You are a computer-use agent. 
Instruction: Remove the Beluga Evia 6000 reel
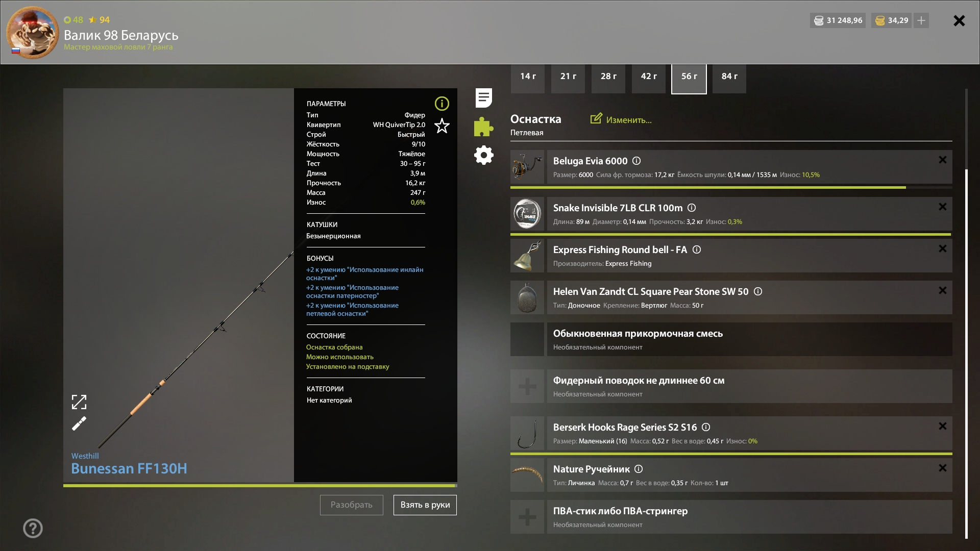(942, 160)
